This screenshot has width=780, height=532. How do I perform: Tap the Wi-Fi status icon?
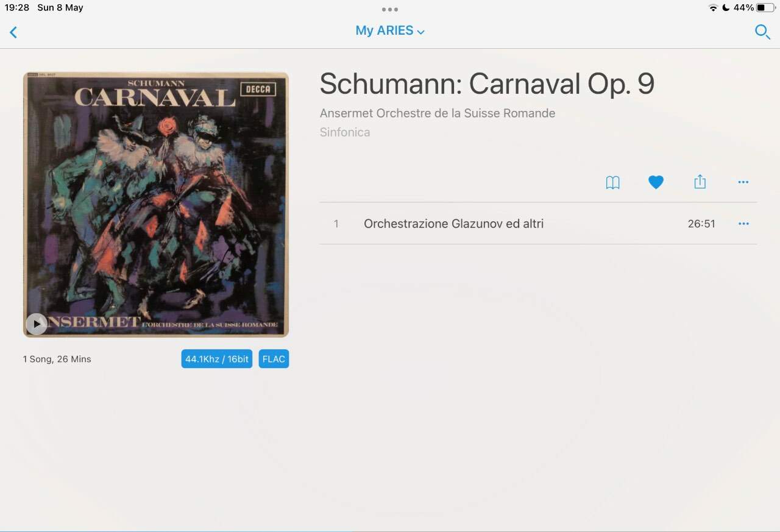[713, 8]
